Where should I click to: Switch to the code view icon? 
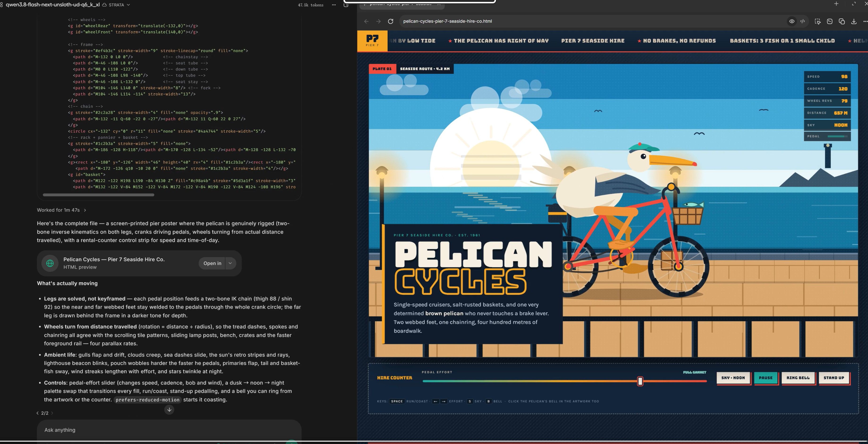[x=803, y=21]
